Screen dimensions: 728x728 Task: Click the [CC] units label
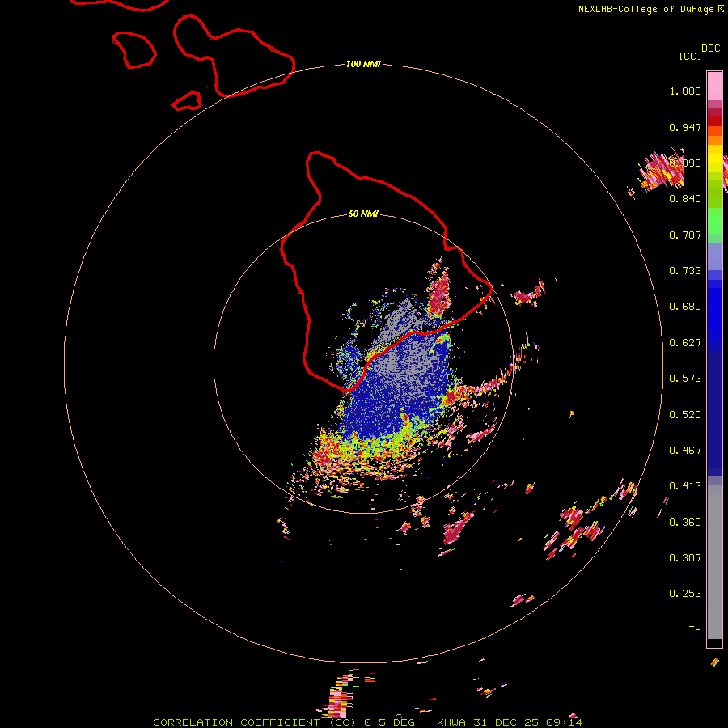(690, 56)
